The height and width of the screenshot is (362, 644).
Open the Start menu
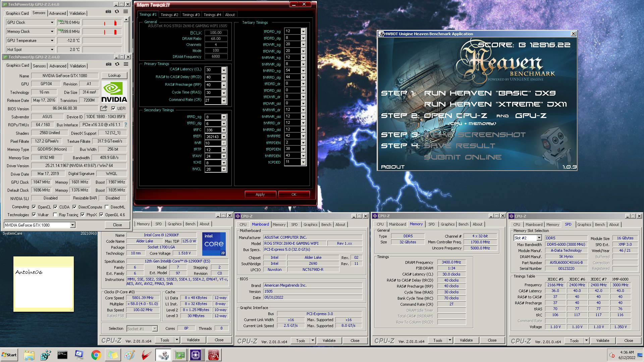[x=9, y=355]
